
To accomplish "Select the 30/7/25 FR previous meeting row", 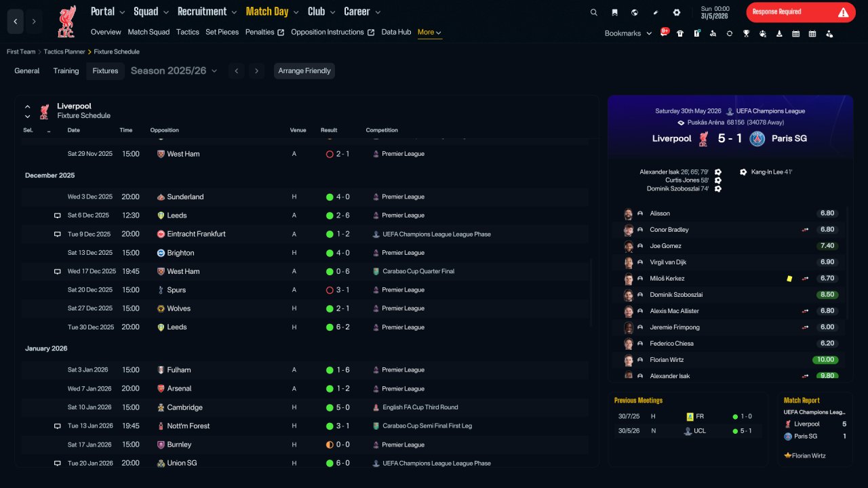I will 688,416.
